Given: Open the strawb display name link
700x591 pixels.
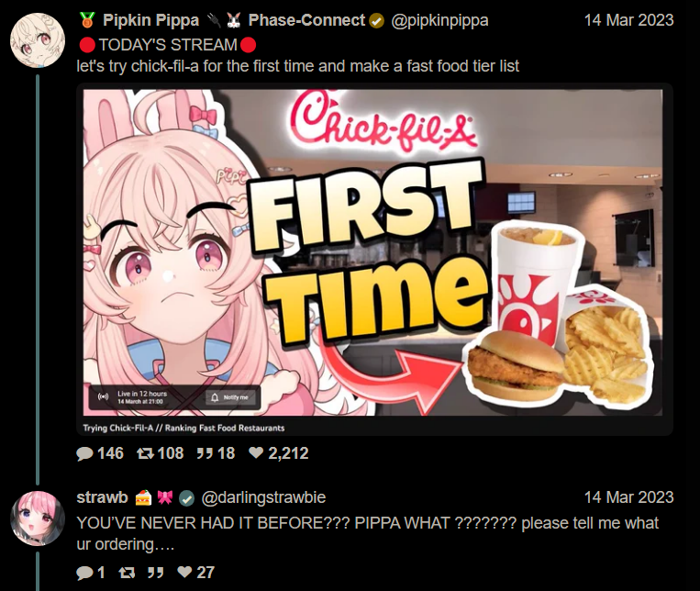Looking at the screenshot, I should pyautogui.click(x=104, y=497).
